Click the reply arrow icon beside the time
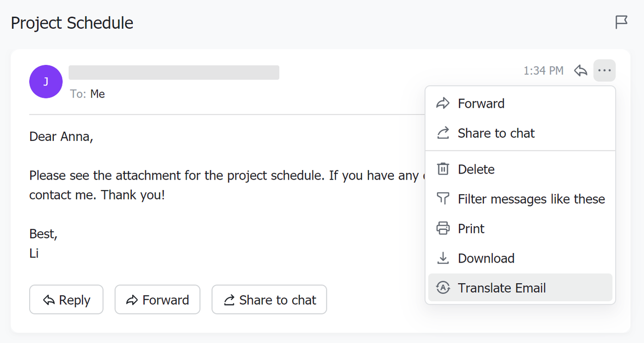This screenshot has width=644, height=343. point(581,71)
